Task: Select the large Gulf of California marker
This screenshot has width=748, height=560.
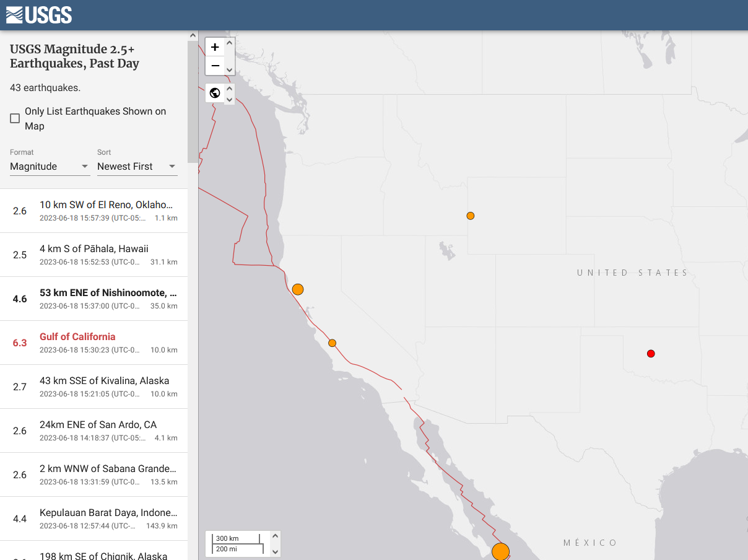Action: click(500, 551)
